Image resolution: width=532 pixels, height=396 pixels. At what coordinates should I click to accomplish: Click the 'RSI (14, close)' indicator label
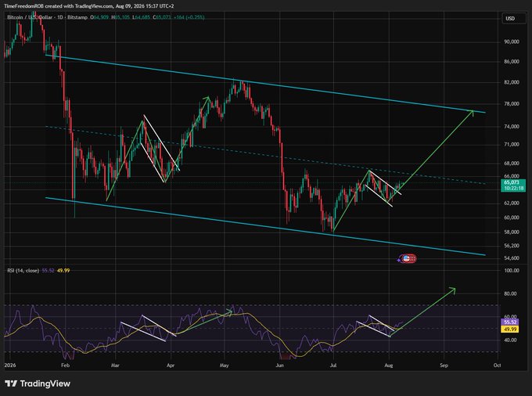[x=23, y=271]
